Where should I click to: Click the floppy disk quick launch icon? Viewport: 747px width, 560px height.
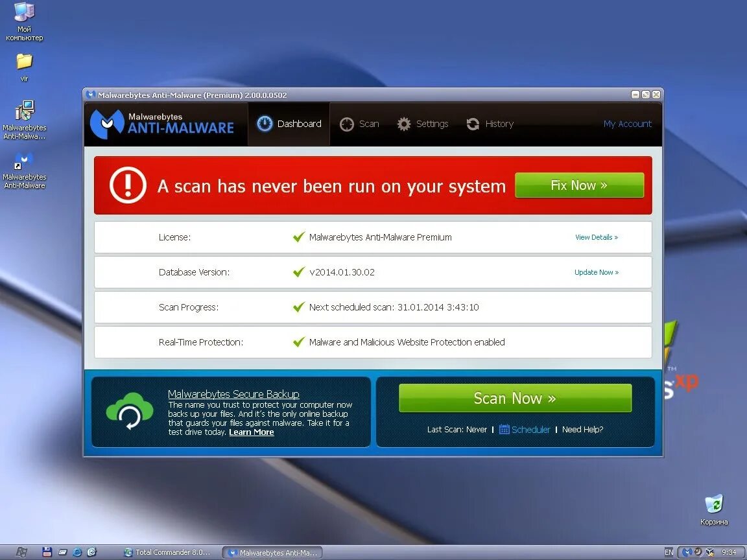click(47, 552)
